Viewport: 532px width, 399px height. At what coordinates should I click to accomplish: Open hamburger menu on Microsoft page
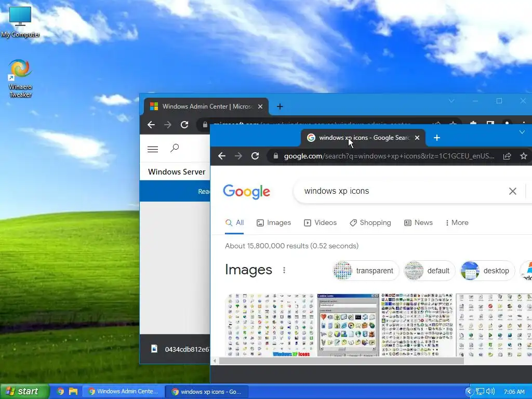[x=153, y=149]
